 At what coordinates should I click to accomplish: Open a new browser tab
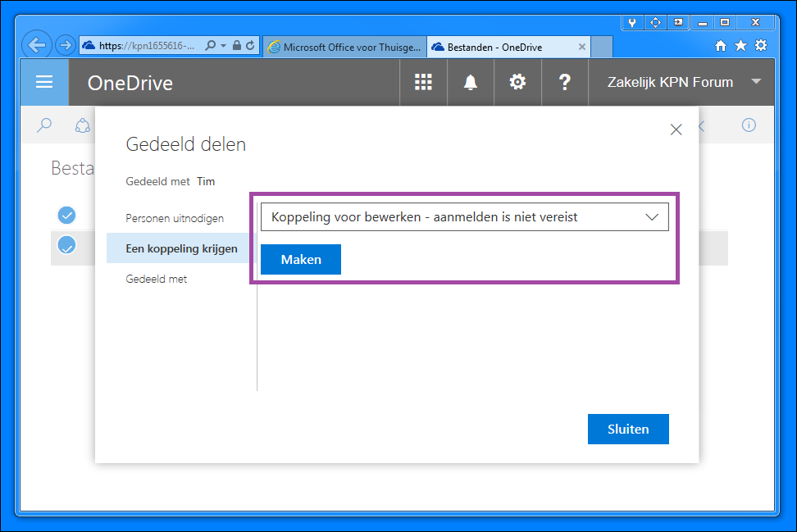coord(602,47)
